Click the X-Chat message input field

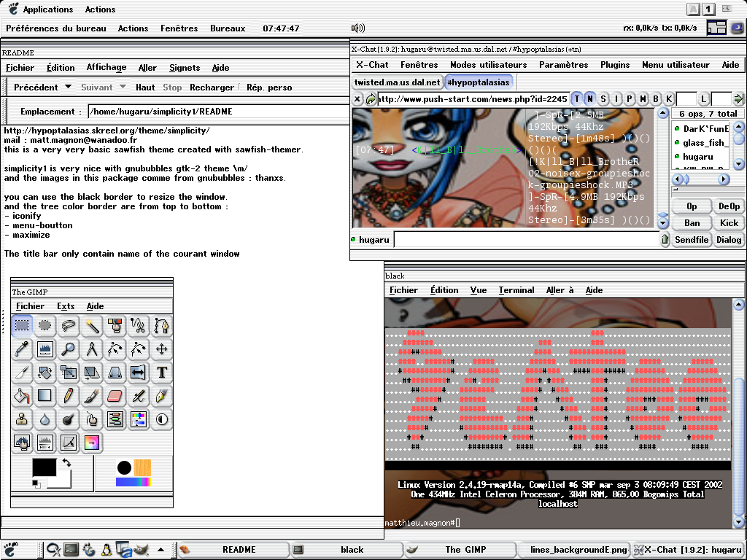(527, 239)
